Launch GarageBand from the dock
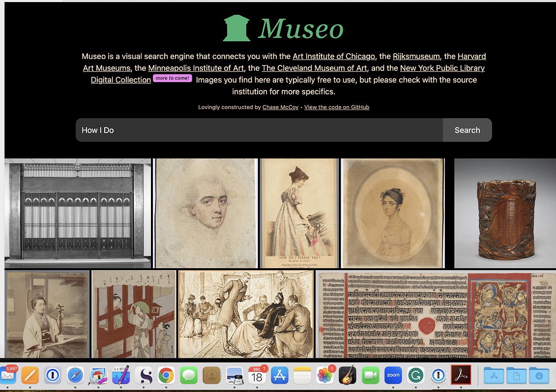 (348, 375)
